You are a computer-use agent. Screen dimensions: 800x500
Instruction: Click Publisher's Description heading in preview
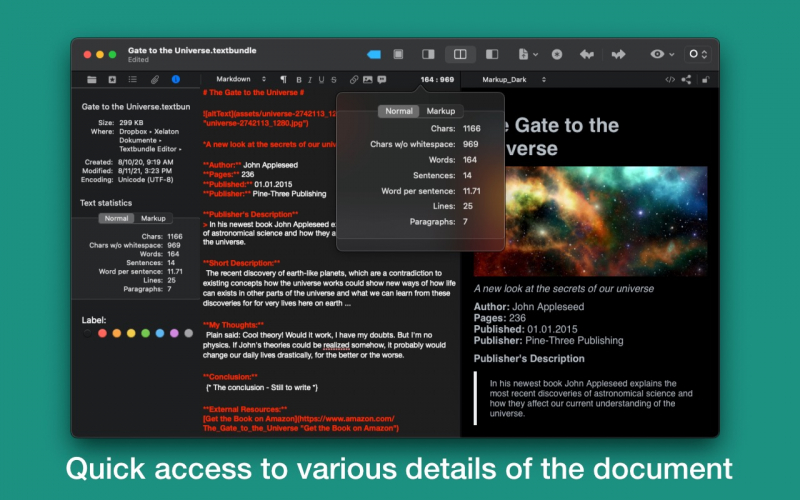coord(529,359)
